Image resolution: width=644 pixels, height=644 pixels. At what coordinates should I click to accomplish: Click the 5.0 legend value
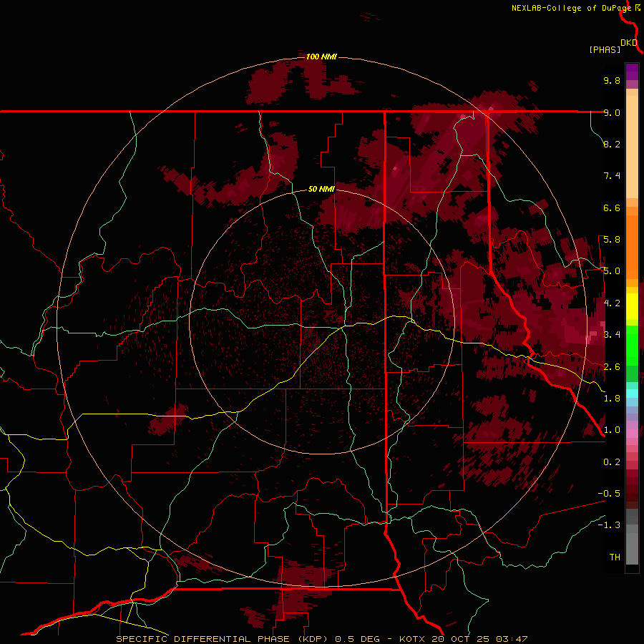point(612,271)
